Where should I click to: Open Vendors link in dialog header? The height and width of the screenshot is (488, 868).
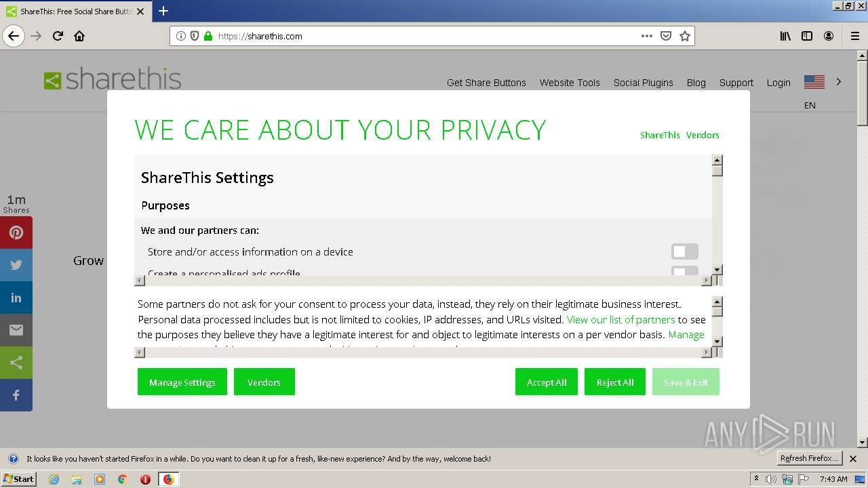(703, 135)
